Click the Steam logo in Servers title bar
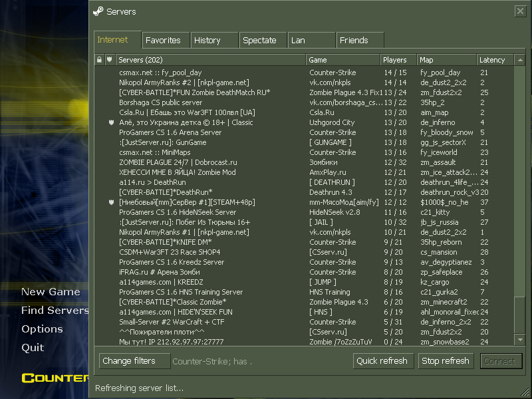 [98, 11]
